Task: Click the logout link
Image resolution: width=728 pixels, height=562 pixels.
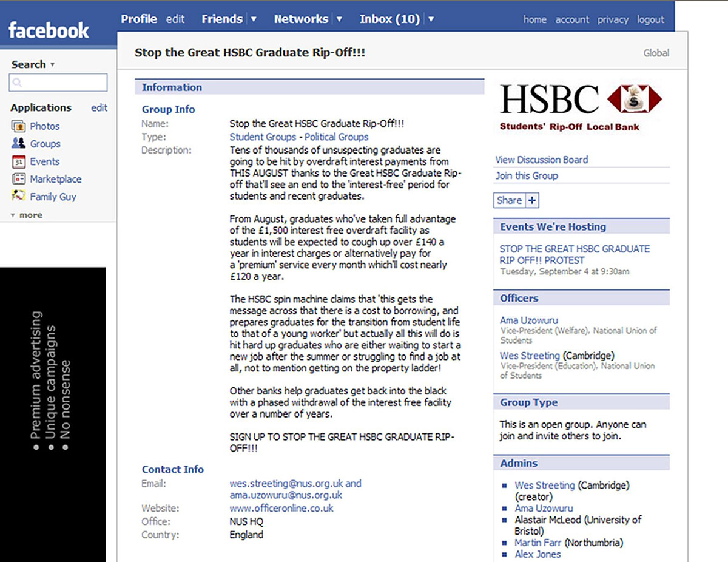Action: pos(651,19)
